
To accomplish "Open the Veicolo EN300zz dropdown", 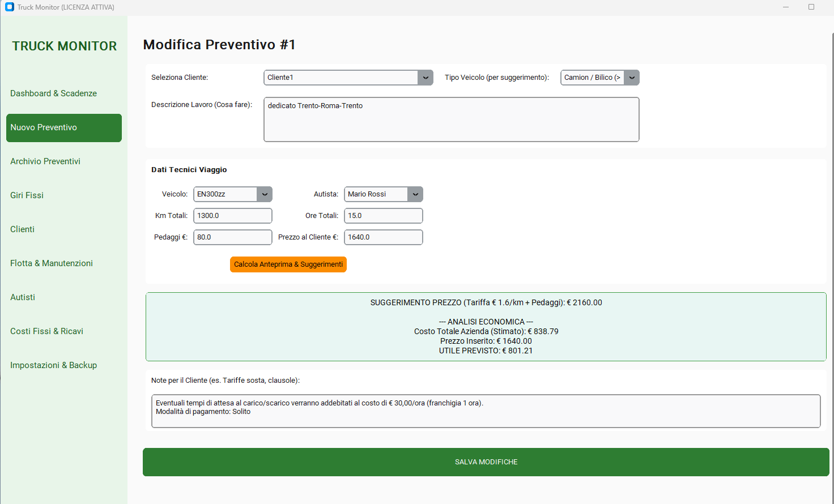I will 264,194.
